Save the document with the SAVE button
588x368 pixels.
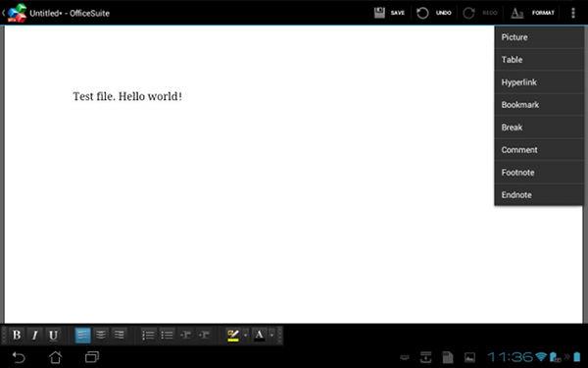[x=390, y=13]
